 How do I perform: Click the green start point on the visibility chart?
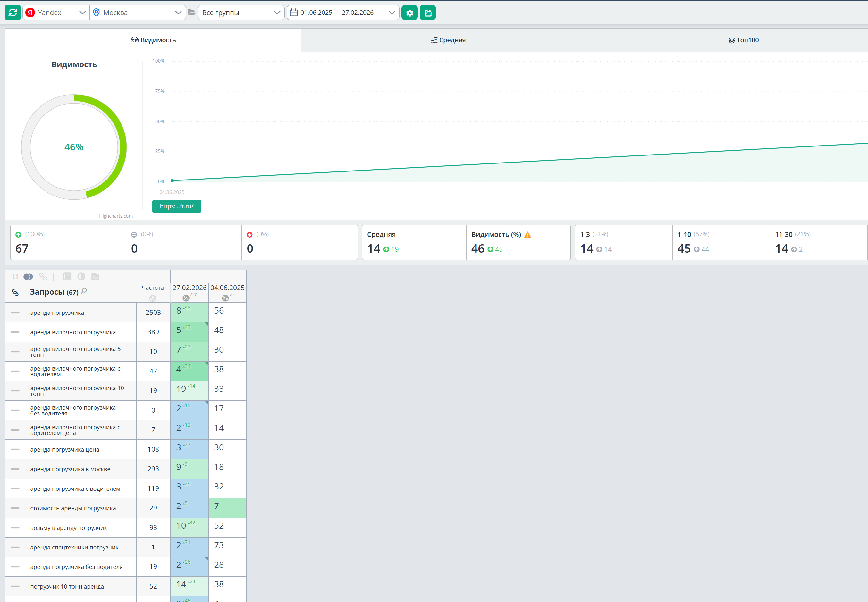[173, 181]
